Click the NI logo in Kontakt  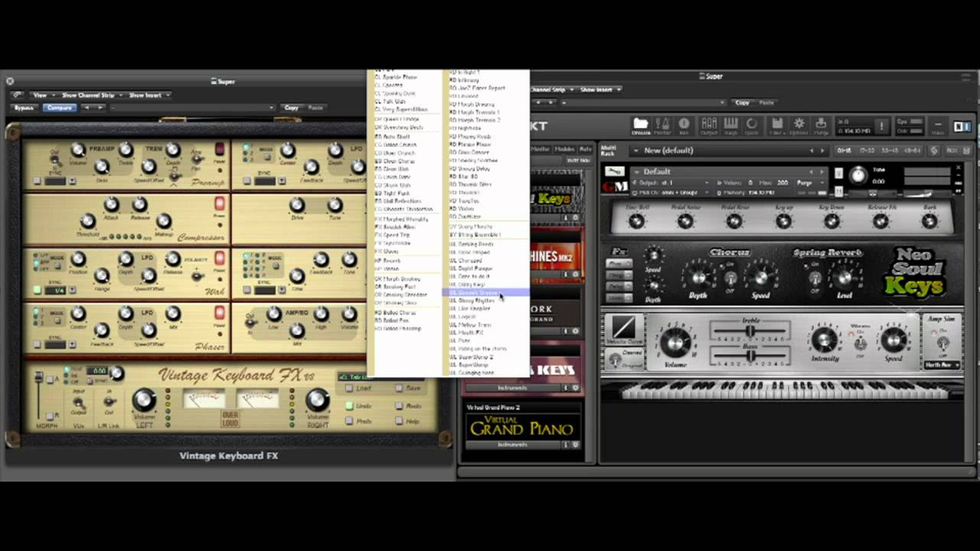[x=961, y=126]
